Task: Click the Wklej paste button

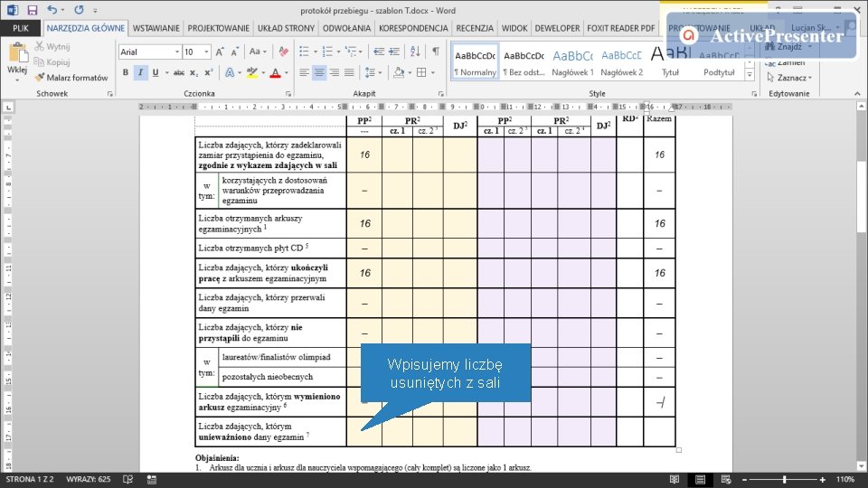Action: 17,61
